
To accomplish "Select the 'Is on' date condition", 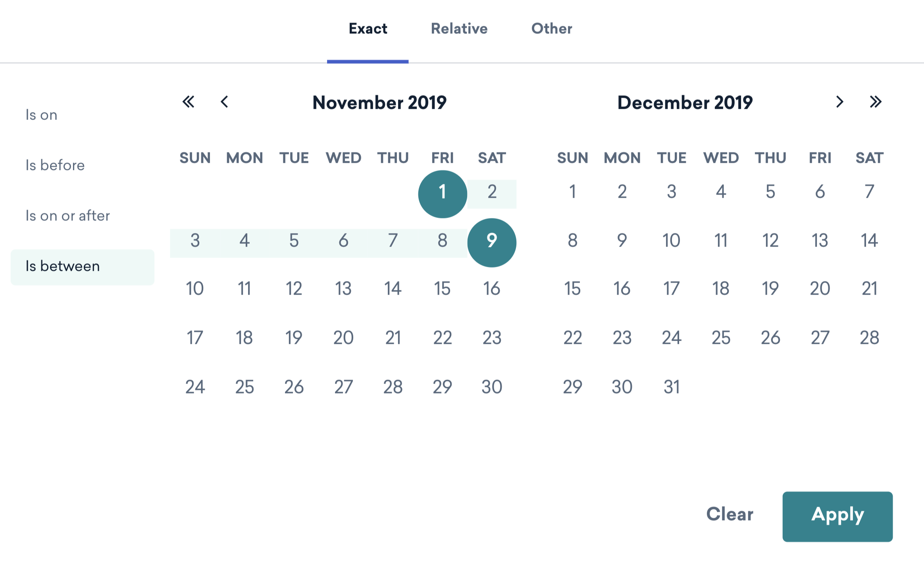I will [x=41, y=114].
